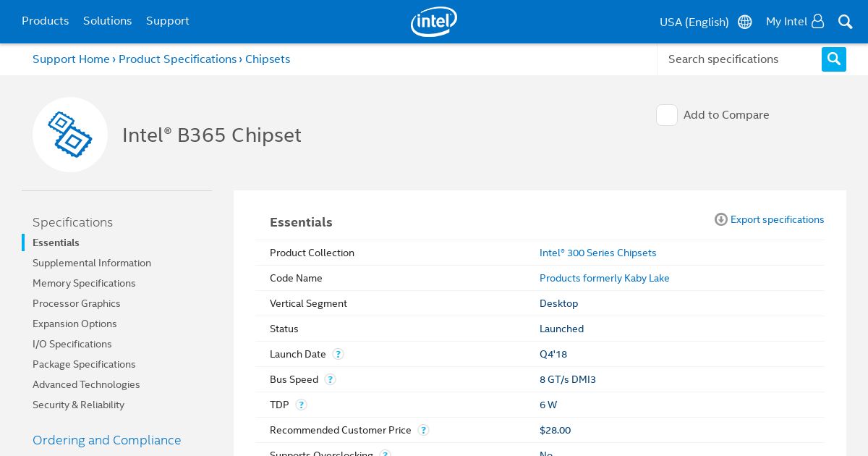This screenshot has height=456, width=868.
Task: Open the Products menu
Action: tap(45, 21)
